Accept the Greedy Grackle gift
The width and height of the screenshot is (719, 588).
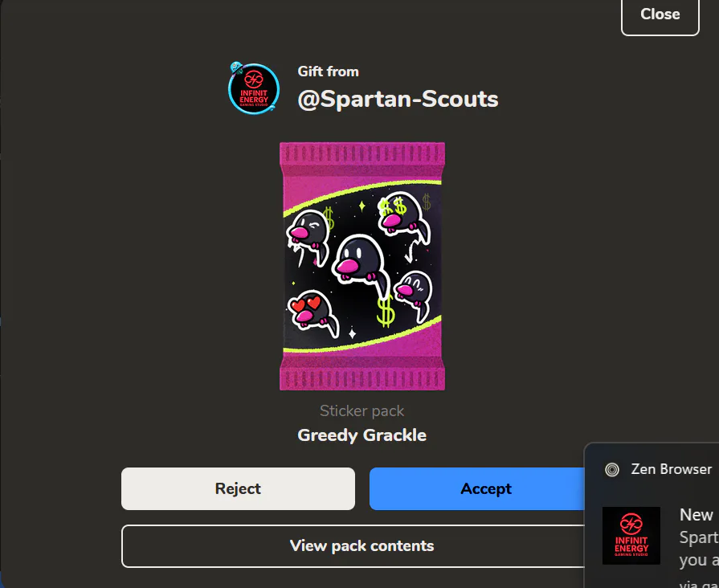[x=477, y=488]
